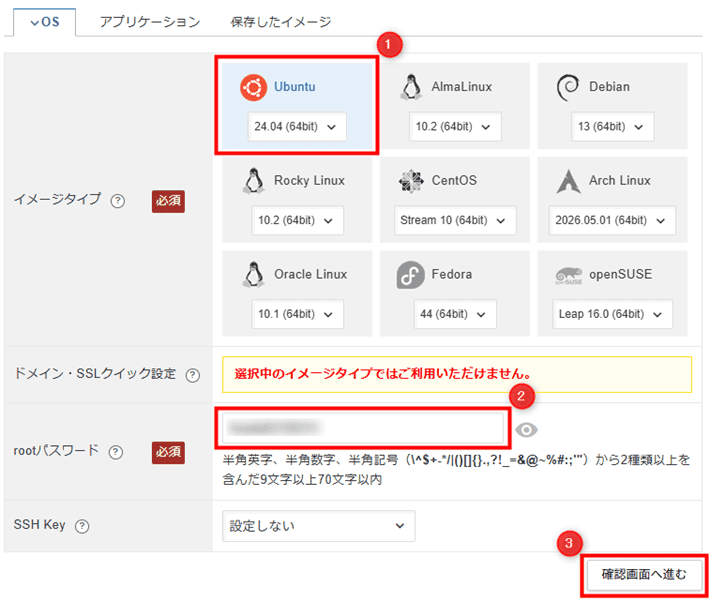This screenshot has height=602, width=710.
Task: Switch to the アプリケーション tab
Action: 150,22
